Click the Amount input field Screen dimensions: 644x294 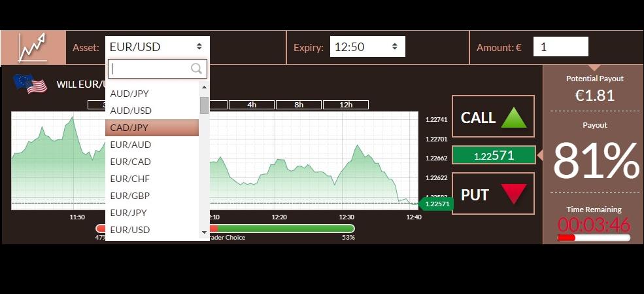(560, 47)
